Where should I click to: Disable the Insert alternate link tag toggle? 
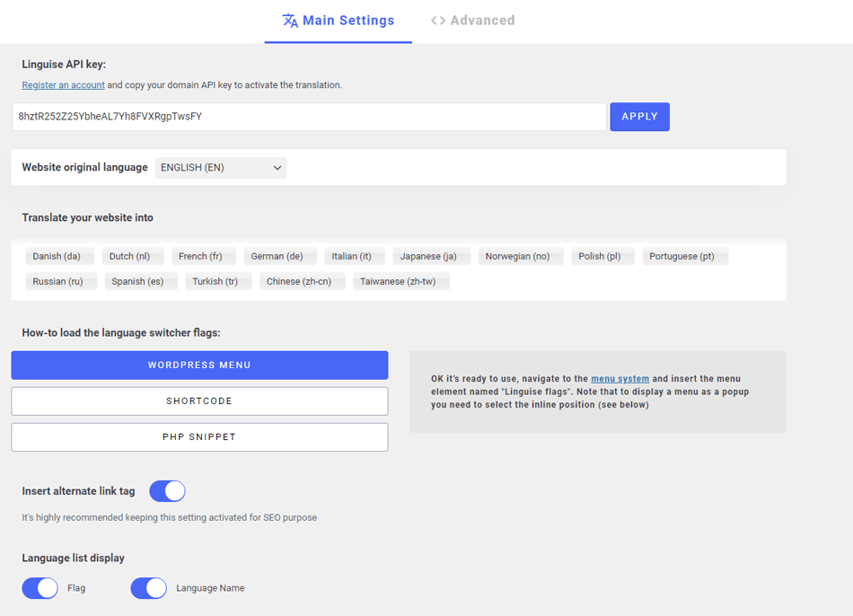[x=167, y=490]
